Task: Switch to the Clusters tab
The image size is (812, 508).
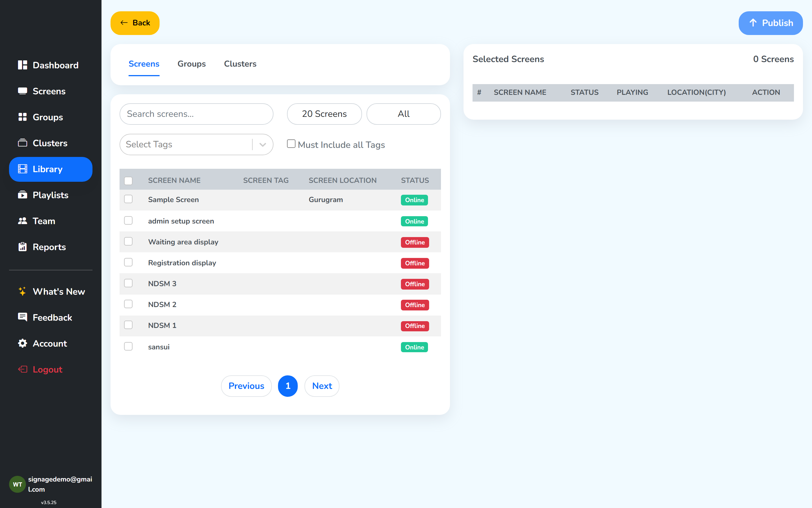Action: (240, 64)
